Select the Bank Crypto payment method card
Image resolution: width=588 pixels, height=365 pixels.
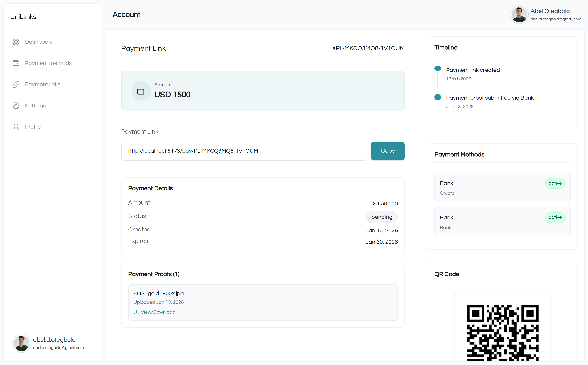[x=502, y=187]
